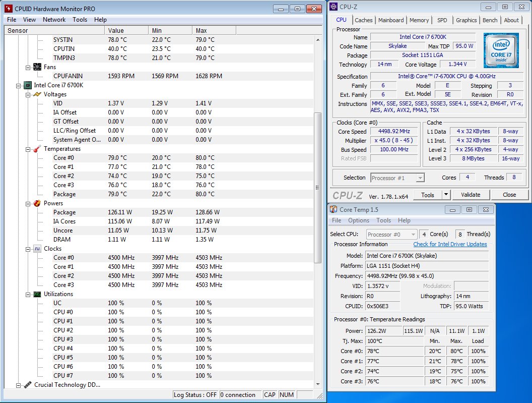Collapse the Temperatures tree node
Viewport: 532px width, 403px height.
[x=28, y=149]
